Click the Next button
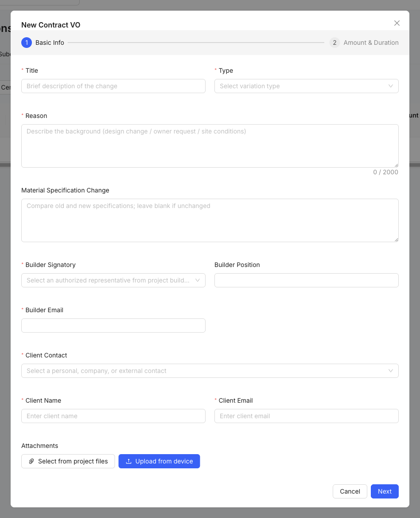The height and width of the screenshot is (518, 420). point(385,491)
